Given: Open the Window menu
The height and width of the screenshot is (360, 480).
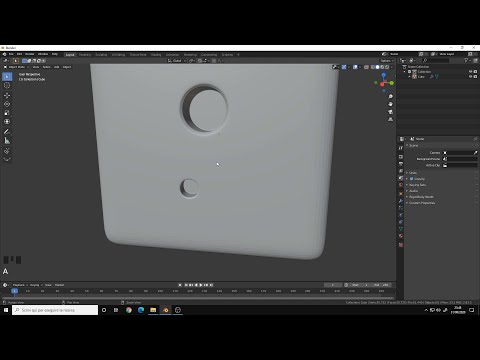Looking at the screenshot, I should coord(43,54).
